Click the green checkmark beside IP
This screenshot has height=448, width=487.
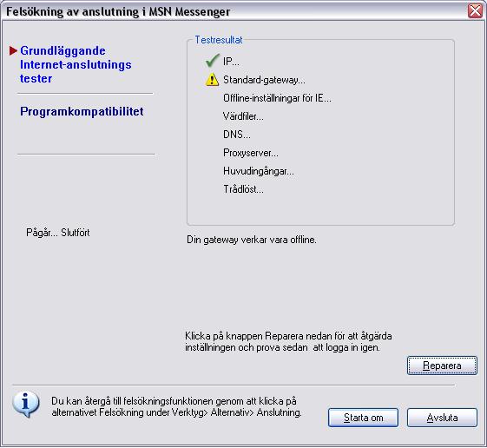pos(213,61)
